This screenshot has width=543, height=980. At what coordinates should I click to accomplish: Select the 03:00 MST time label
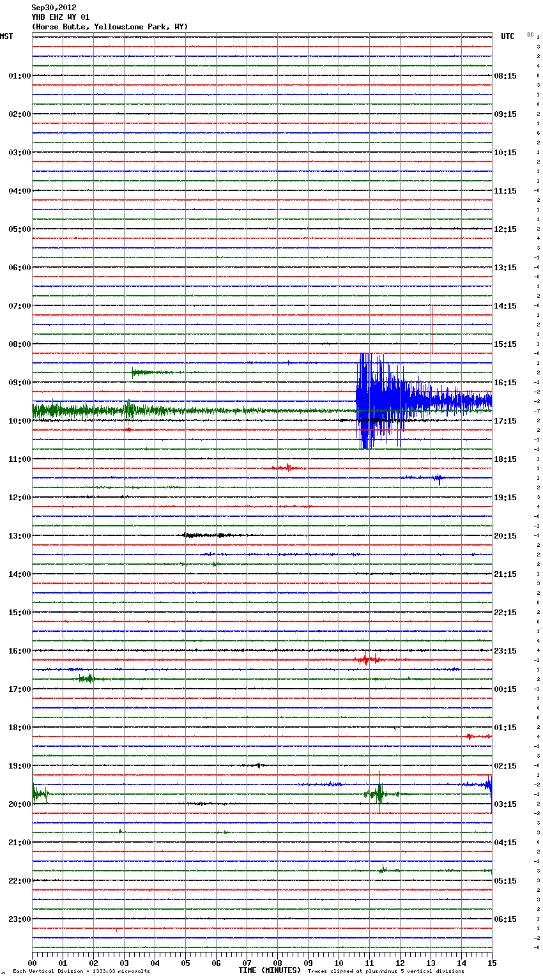click(20, 153)
